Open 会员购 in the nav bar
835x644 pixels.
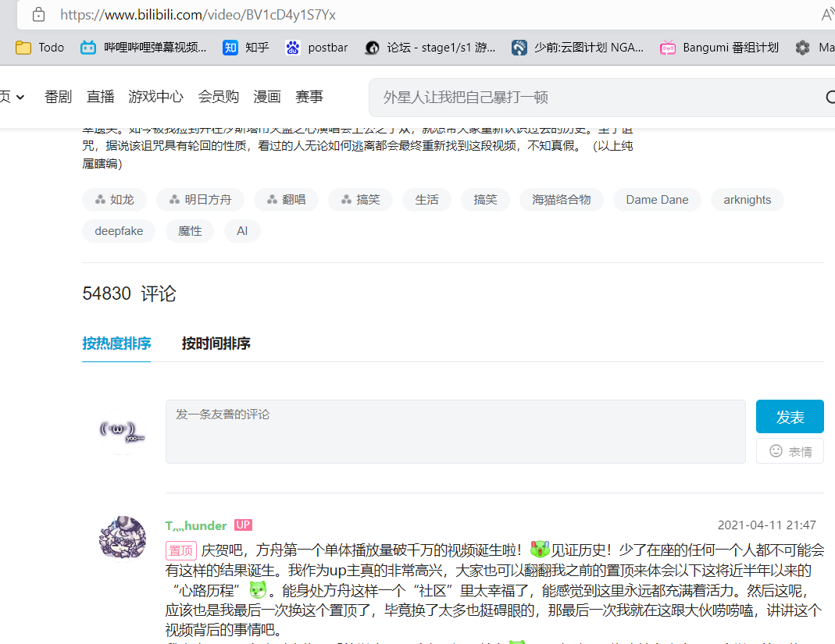pyautogui.click(x=219, y=97)
